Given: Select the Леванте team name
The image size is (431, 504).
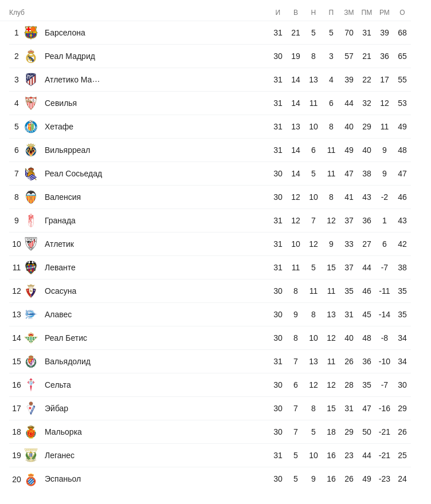Looking at the screenshot, I should pos(60,267).
